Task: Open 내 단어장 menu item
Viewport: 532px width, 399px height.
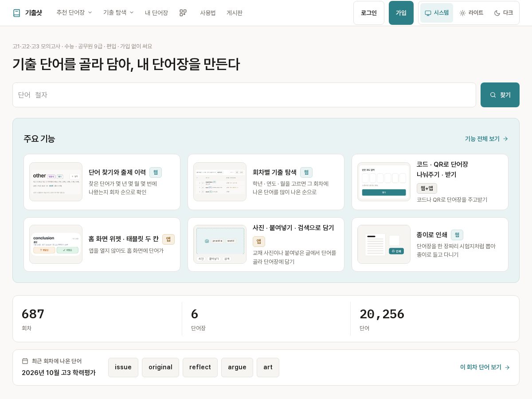Action: click(x=156, y=13)
